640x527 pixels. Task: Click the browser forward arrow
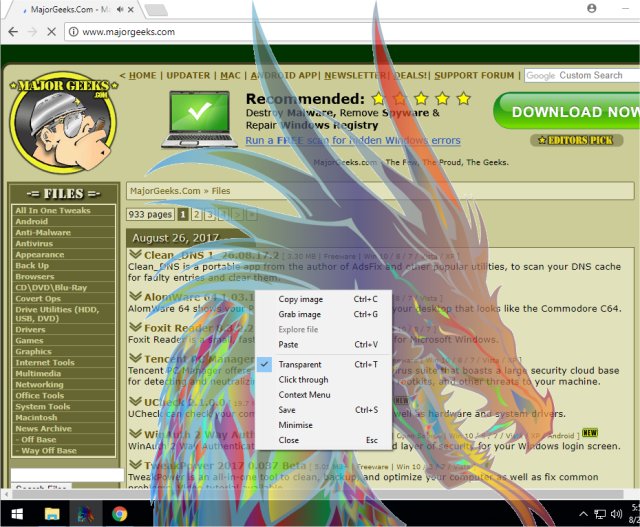[x=32, y=32]
